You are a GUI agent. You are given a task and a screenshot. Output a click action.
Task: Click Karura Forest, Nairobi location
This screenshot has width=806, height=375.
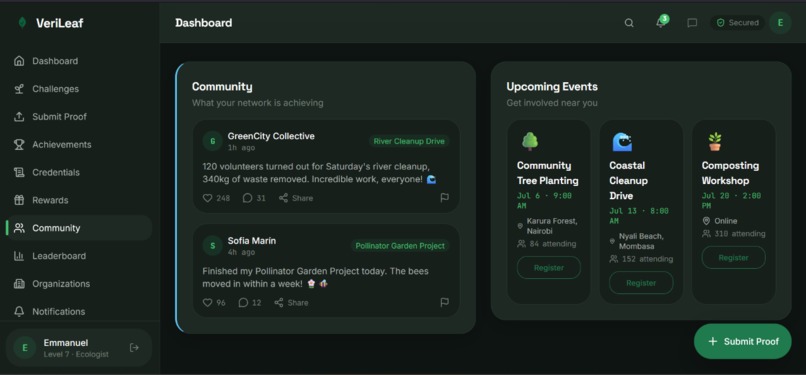click(547, 226)
